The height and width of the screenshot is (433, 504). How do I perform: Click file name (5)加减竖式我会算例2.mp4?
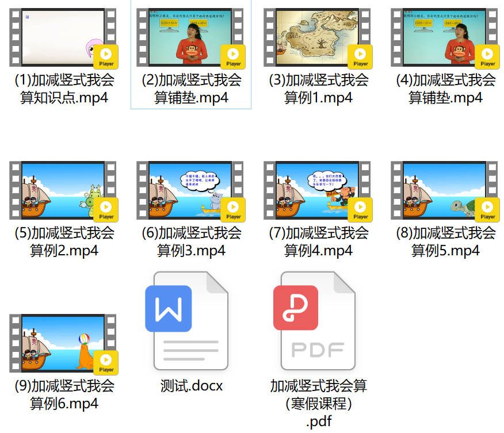point(64,242)
